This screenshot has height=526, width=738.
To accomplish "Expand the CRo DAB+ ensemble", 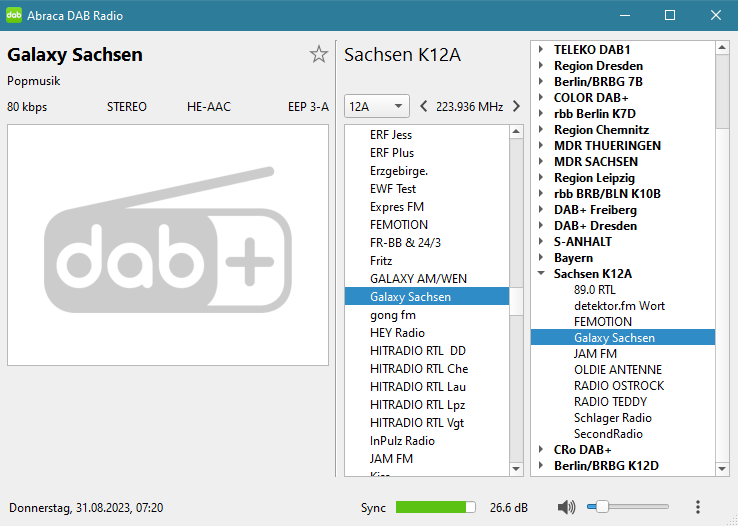I will pos(541,450).
